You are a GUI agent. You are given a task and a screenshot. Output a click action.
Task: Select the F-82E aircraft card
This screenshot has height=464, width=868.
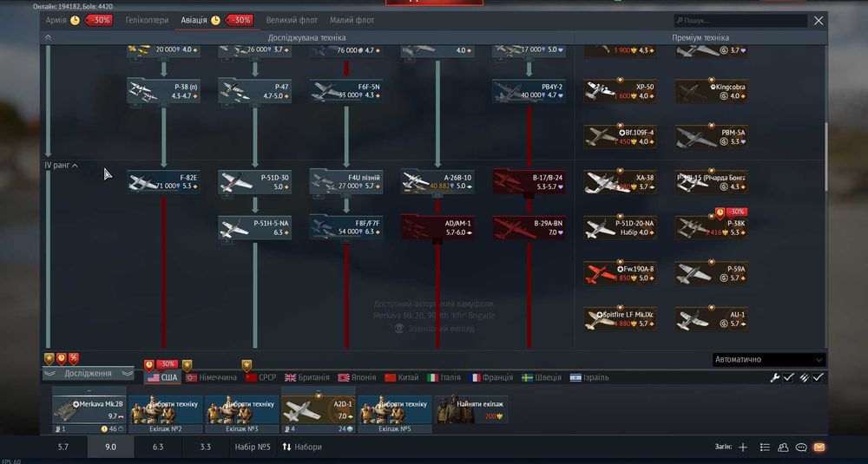click(x=163, y=182)
